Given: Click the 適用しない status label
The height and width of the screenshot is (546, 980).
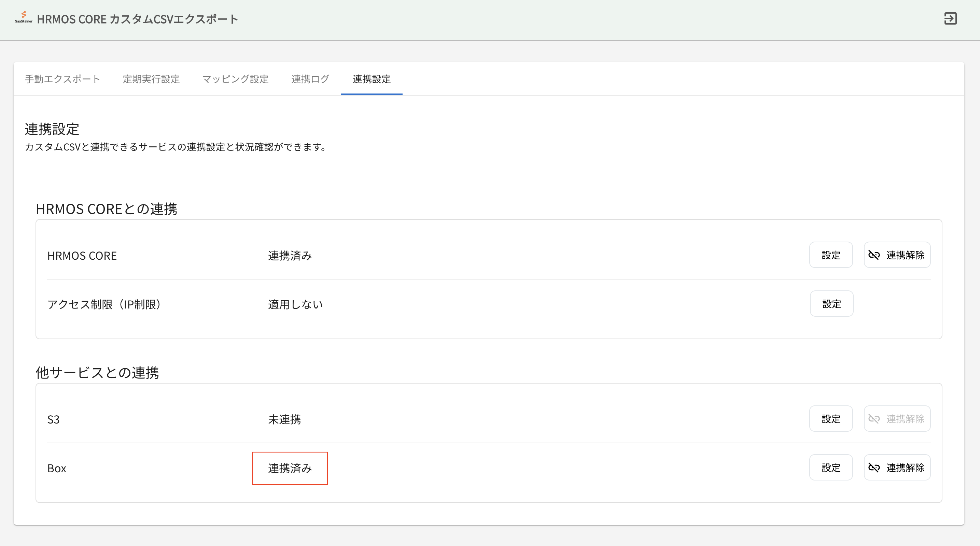Looking at the screenshot, I should pos(295,304).
